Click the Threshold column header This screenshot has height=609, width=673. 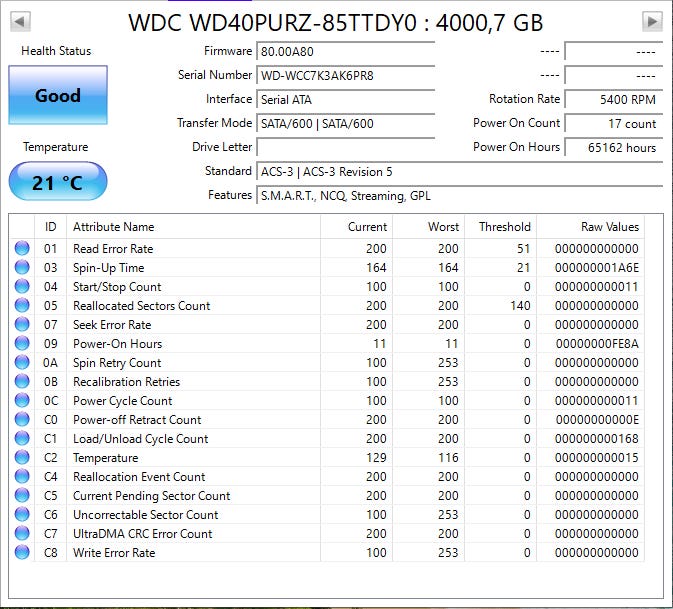(501, 227)
